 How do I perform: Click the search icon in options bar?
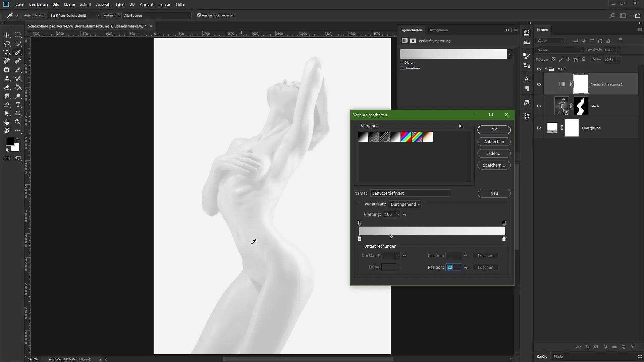613,15
